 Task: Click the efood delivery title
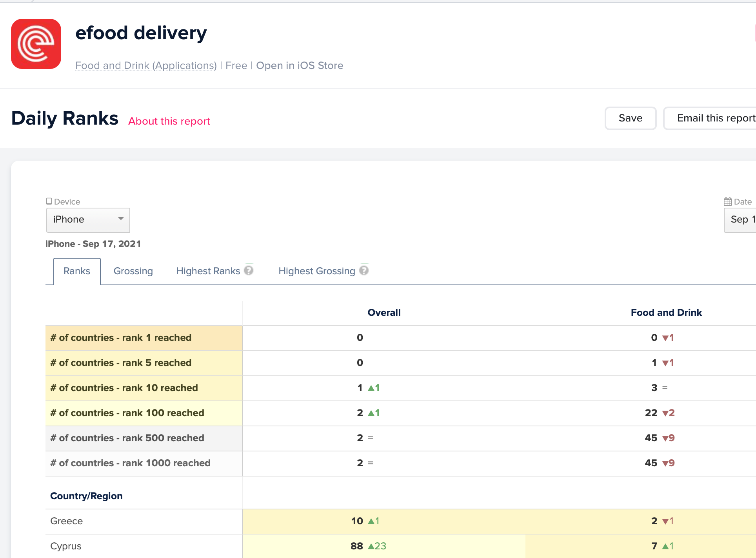[x=141, y=33]
